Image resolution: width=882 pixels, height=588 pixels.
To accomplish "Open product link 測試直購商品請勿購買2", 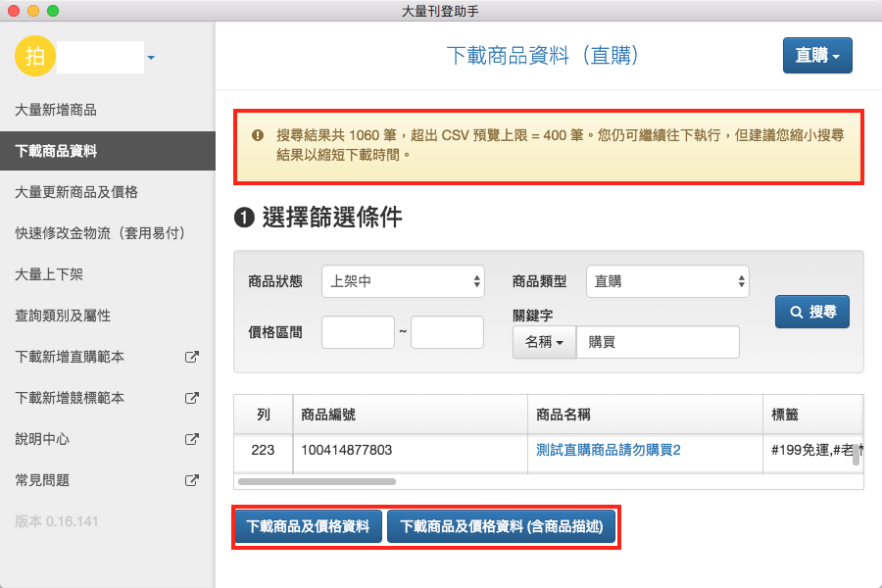I will click(609, 450).
